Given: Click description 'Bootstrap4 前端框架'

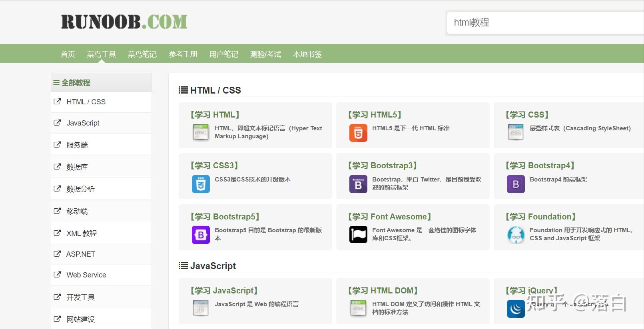Looking at the screenshot, I should (x=558, y=179).
